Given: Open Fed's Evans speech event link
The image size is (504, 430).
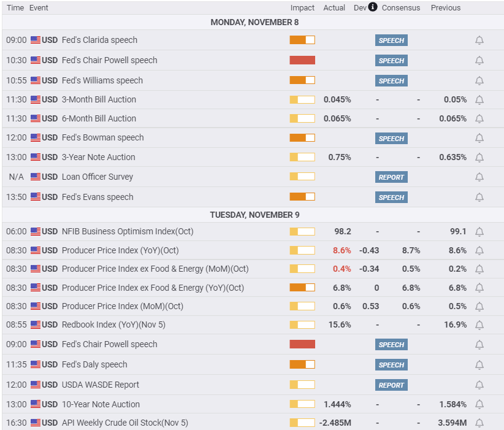Looking at the screenshot, I should pyautogui.click(x=97, y=197).
